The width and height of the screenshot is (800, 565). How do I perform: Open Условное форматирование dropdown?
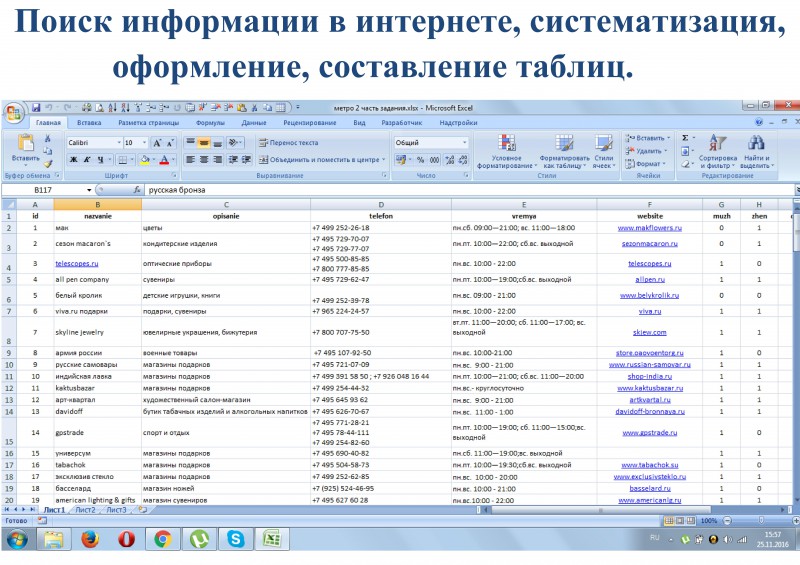tap(506, 152)
